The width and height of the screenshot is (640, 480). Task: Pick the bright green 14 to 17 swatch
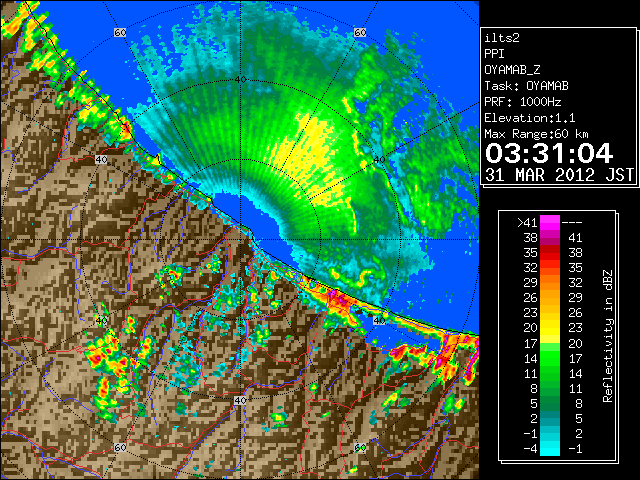point(550,358)
